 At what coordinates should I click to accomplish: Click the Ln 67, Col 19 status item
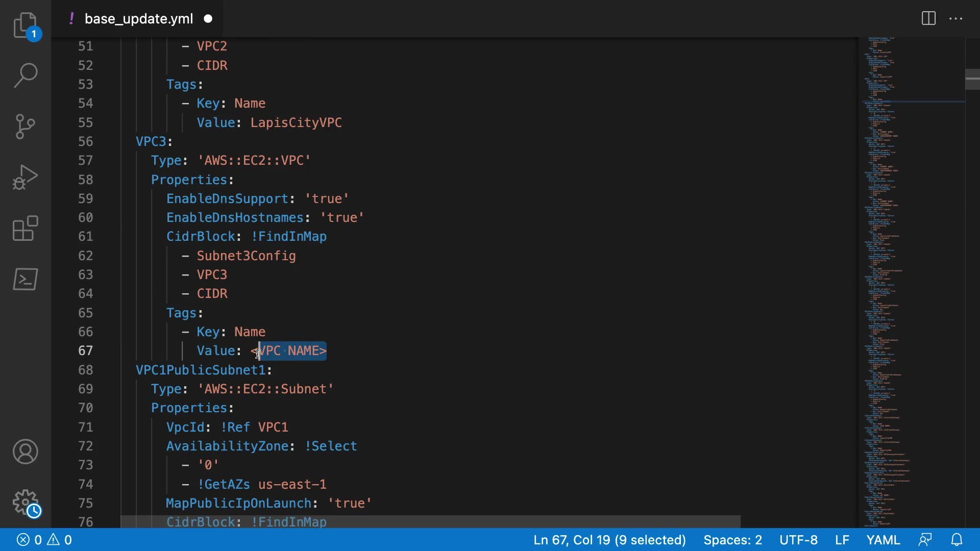pos(609,540)
